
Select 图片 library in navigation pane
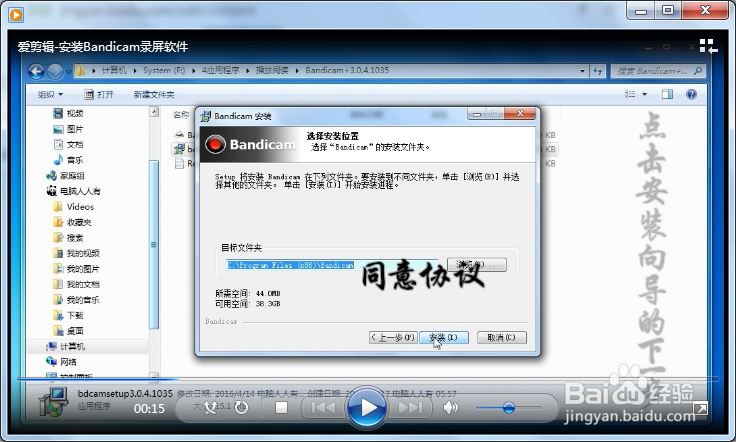point(69,129)
